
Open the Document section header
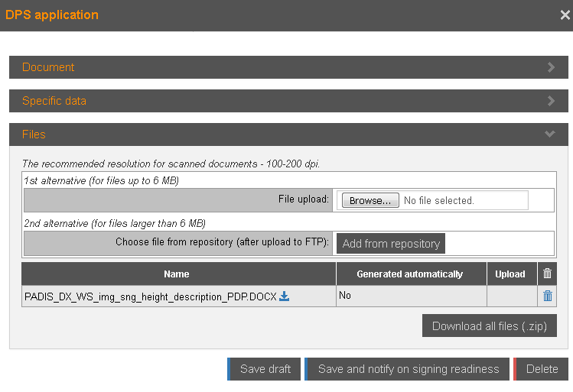click(48, 67)
